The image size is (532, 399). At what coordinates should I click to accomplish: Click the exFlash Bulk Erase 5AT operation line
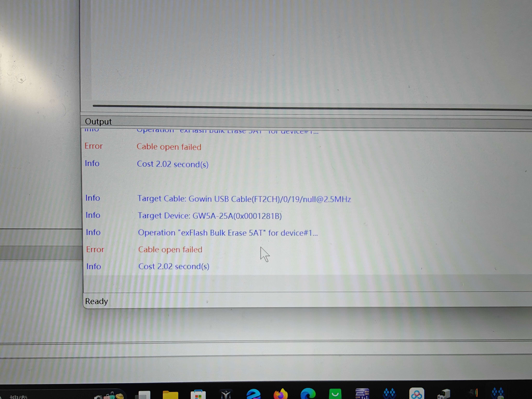coord(228,233)
